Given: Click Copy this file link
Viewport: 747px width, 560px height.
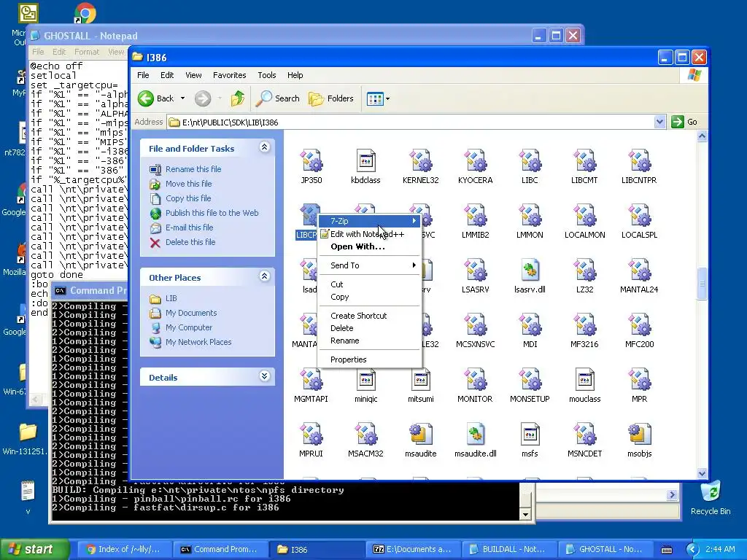Looking at the screenshot, I should (188, 198).
